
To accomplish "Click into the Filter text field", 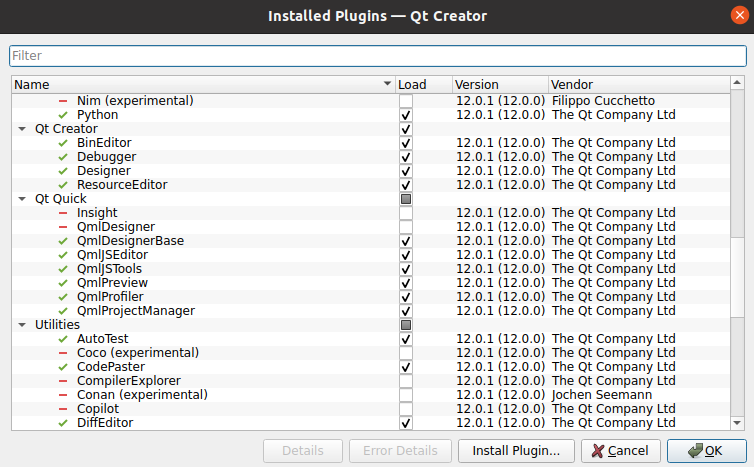I will coord(376,56).
